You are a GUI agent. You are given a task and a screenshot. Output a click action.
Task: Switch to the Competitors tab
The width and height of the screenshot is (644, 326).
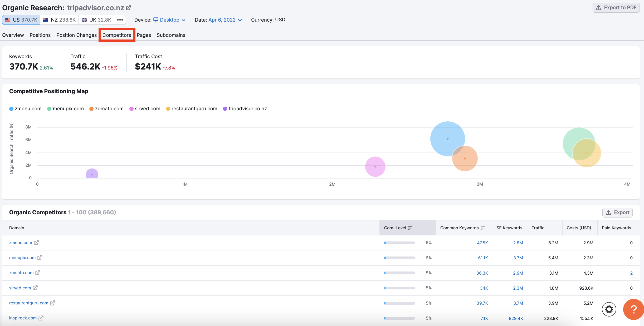(x=117, y=35)
